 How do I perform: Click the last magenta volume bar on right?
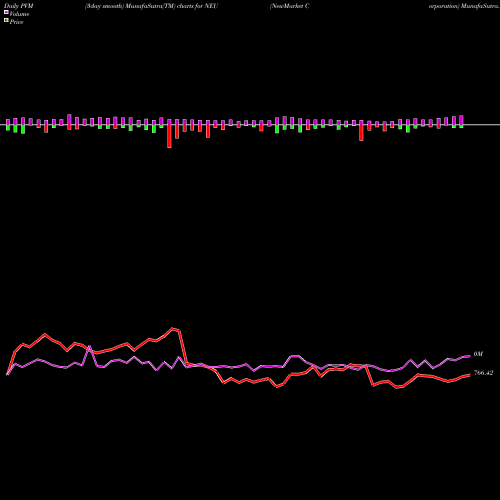(x=461, y=120)
